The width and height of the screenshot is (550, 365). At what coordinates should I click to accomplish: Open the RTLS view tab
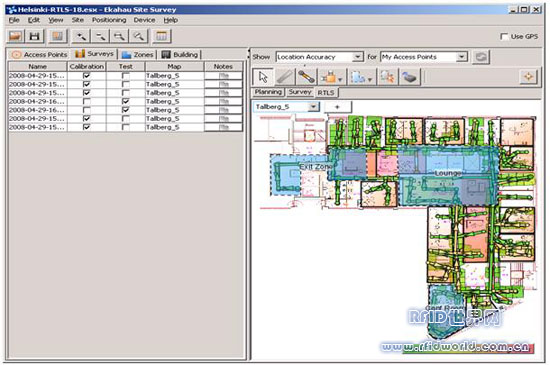(x=326, y=93)
